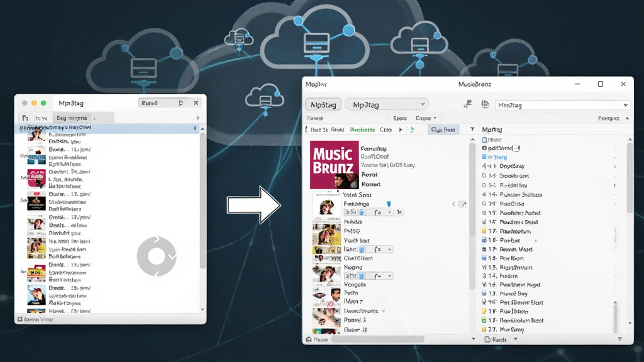The height and width of the screenshot is (362, 644).
Task: Click vertical scrollbar of left Mp3tag window
Action: (x=203, y=200)
